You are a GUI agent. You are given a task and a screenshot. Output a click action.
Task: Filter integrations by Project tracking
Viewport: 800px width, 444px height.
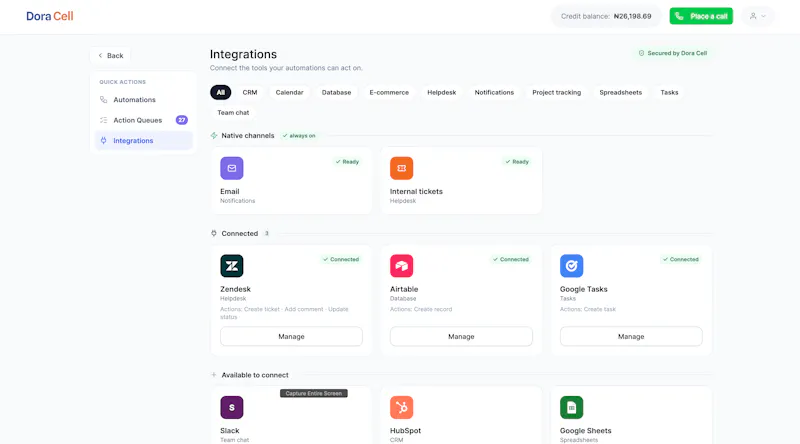pyautogui.click(x=557, y=92)
